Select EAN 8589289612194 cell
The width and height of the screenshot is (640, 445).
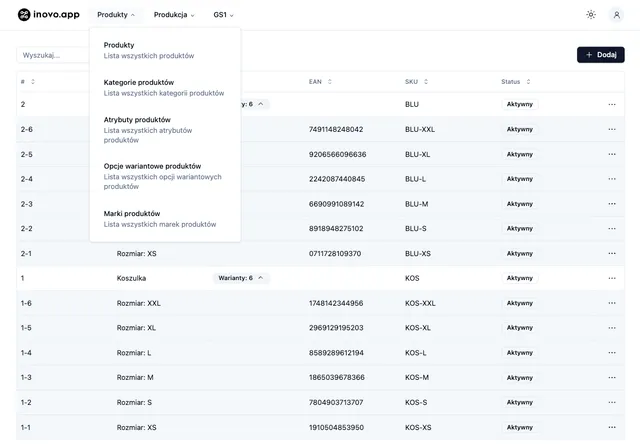pos(336,353)
